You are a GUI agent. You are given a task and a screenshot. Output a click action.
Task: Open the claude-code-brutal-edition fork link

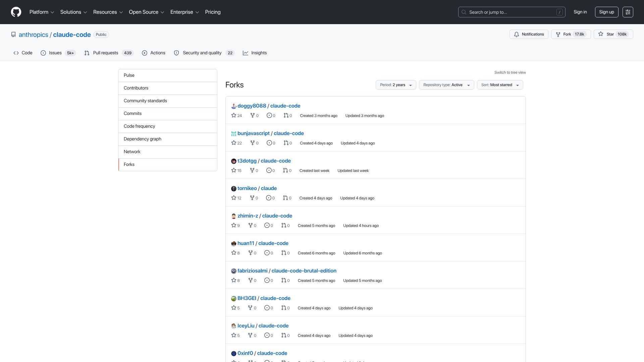[304, 271]
